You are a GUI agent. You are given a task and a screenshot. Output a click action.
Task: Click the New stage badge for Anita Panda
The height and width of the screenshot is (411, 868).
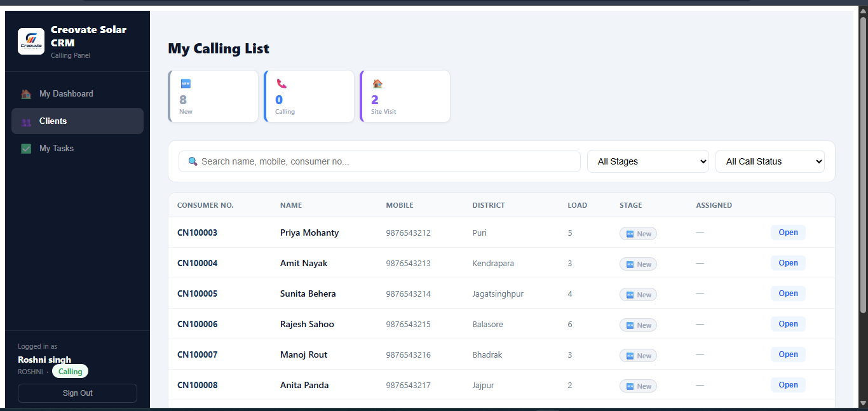638,386
